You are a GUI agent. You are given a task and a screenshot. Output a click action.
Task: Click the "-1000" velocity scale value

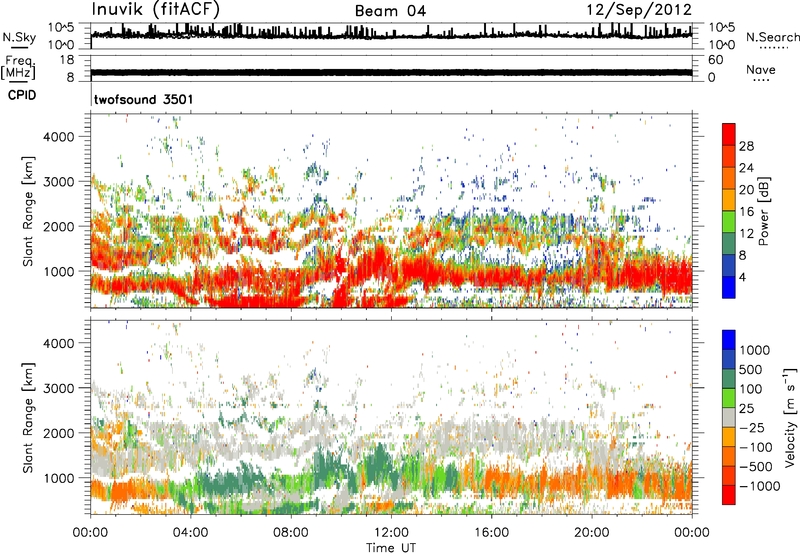pyautogui.click(x=759, y=486)
